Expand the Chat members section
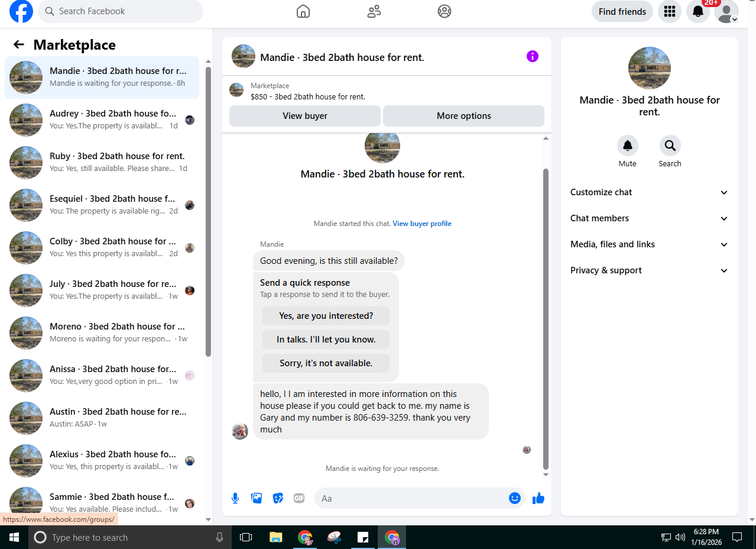Viewport: 756px width, 549px height. [650, 218]
